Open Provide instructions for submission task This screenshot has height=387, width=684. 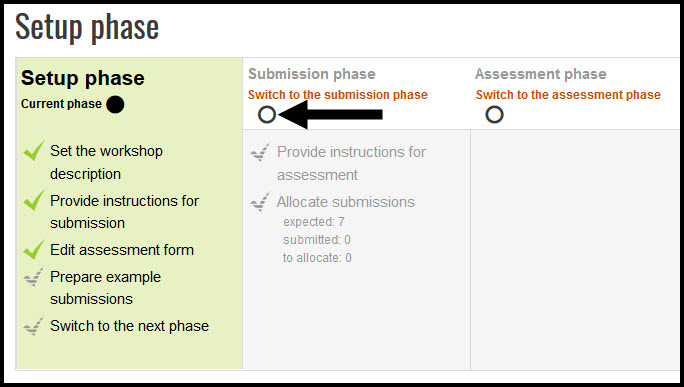coord(124,212)
